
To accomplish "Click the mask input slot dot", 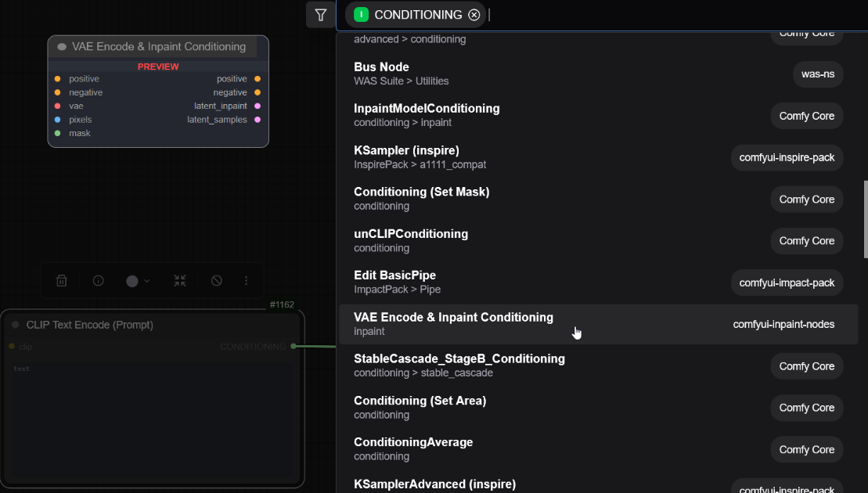I will tap(58, 133).
